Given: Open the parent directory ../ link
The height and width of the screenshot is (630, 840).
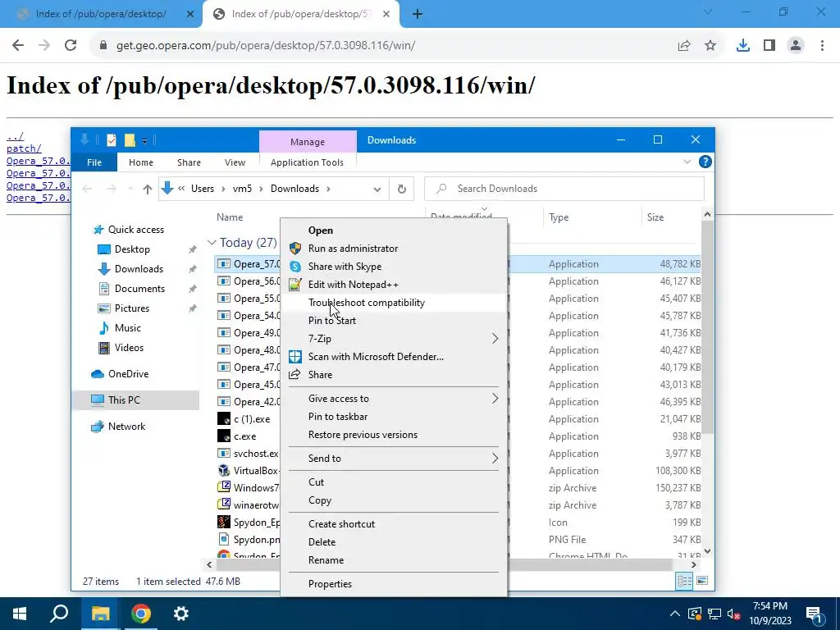Looking at the screenshot, I should click(x=15, y=137).
